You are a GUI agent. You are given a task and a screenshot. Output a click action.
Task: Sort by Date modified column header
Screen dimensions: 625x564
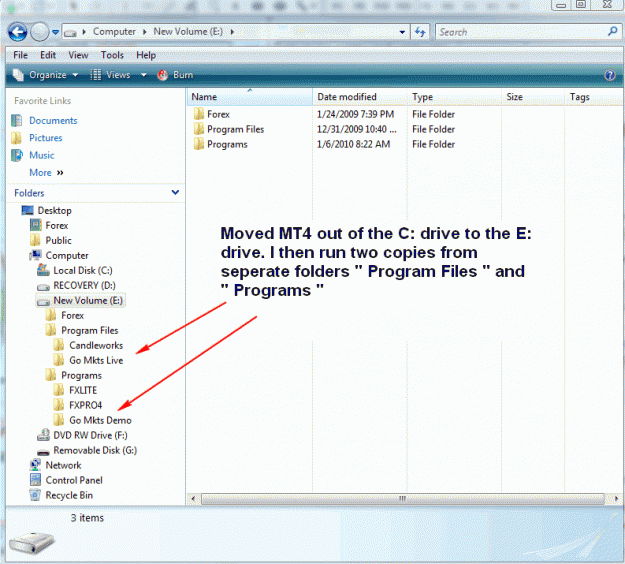point(360,97)
